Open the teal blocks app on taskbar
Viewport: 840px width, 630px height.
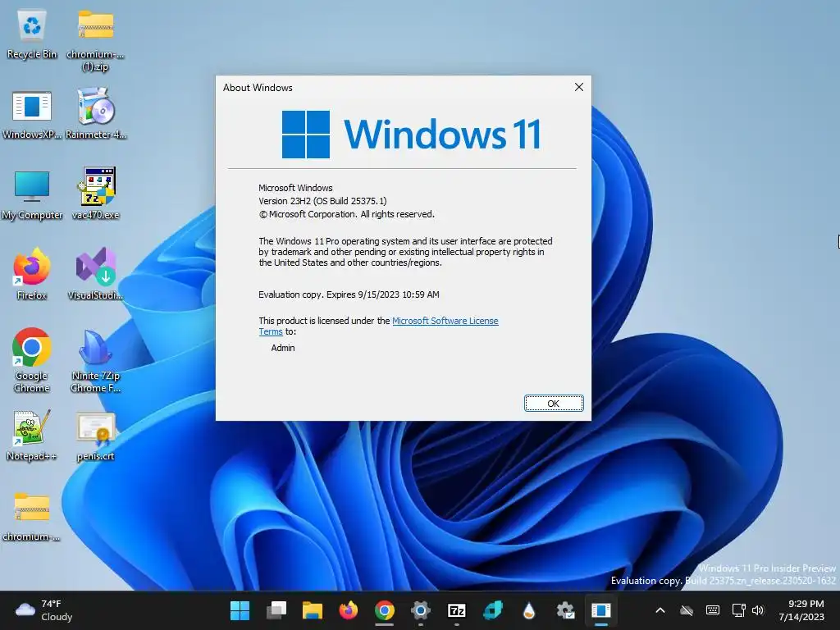[493, 610]
